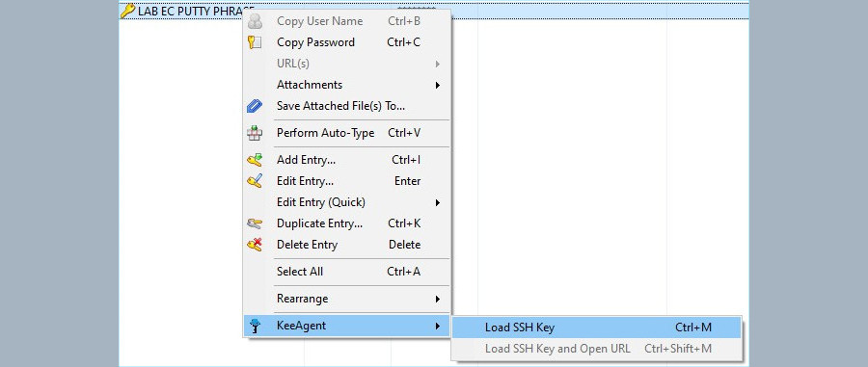Click the Add Entry key icon
Image resolution: width=868 pixels, height=367 pixels.
pos(255,160)
